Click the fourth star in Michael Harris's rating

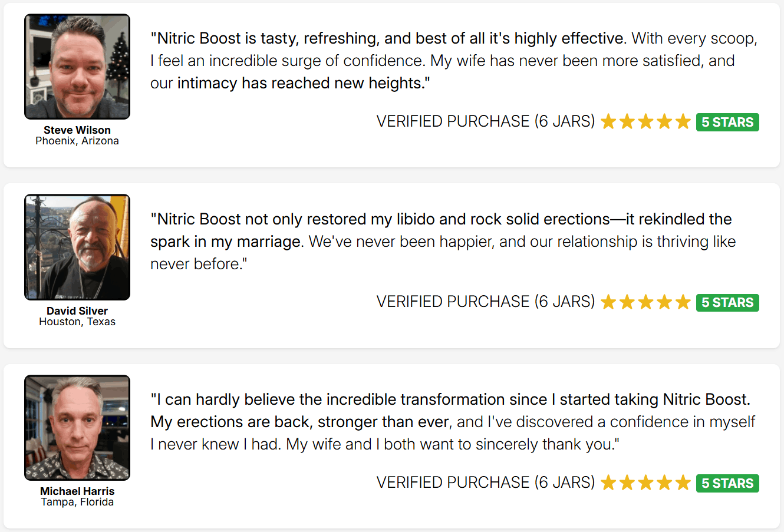tap(664, 483)
